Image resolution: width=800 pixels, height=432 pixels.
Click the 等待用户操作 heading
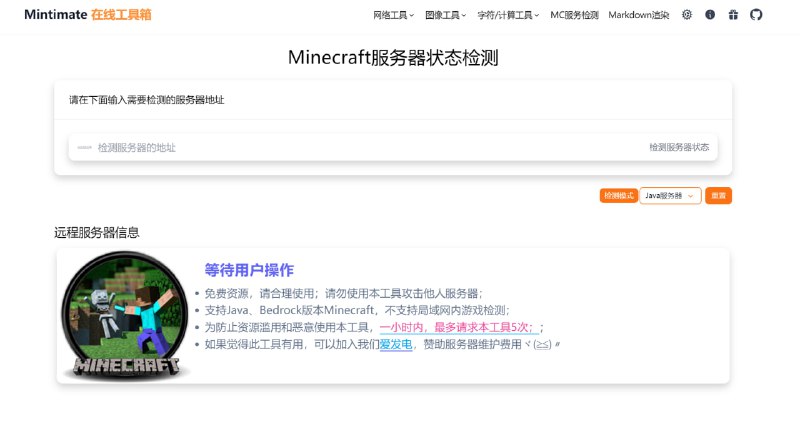(249, 270)
